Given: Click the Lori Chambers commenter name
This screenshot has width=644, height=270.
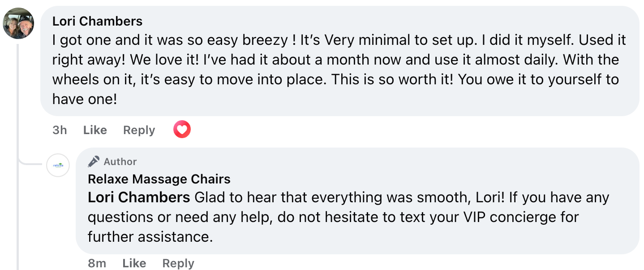Looking at the screenshot, I should 97,21.
